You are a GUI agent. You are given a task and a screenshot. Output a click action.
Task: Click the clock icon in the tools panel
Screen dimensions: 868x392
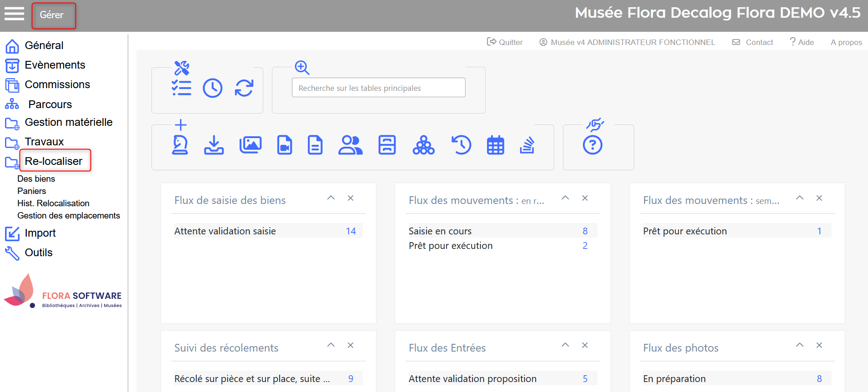coord(212,88)
